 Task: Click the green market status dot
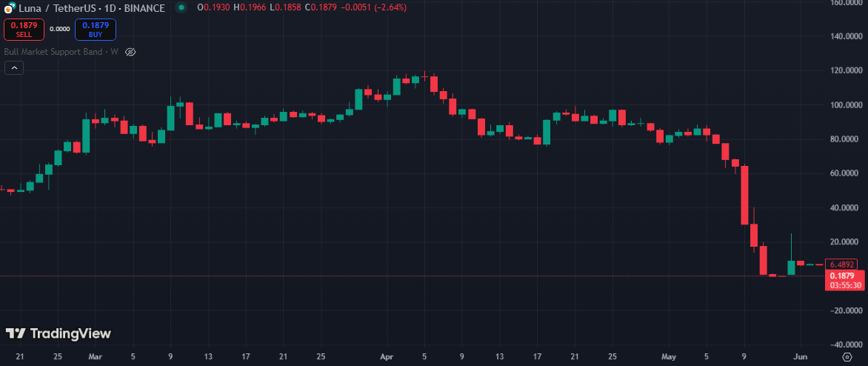[x=181, y=7]
